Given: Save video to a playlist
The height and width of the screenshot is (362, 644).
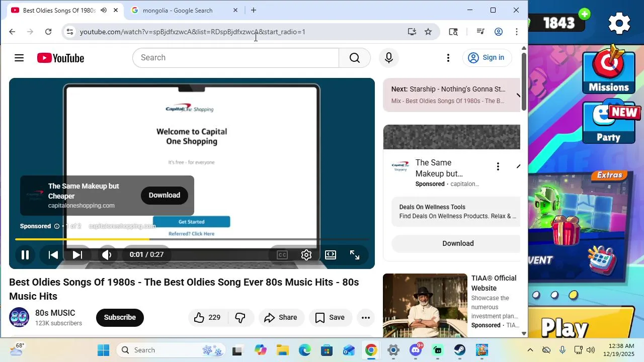Looking at the screenshot, I should 330,317.
